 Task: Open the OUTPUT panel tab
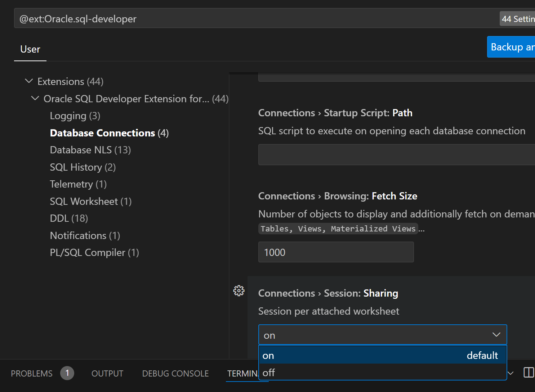[107, 374]
